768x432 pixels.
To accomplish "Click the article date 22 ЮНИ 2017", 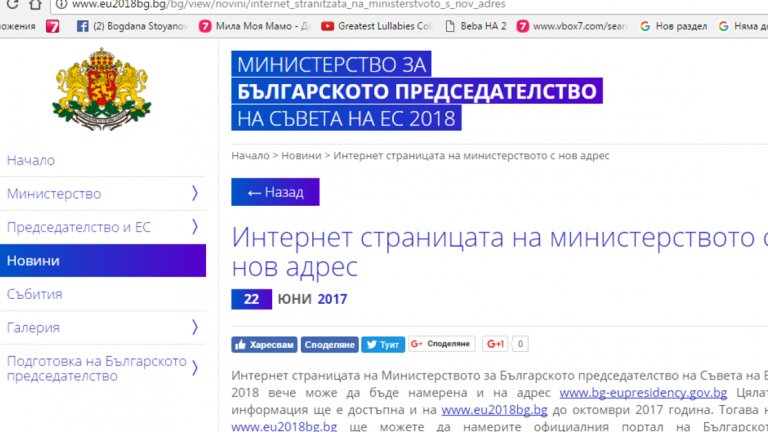I will [x=289, y=299].
